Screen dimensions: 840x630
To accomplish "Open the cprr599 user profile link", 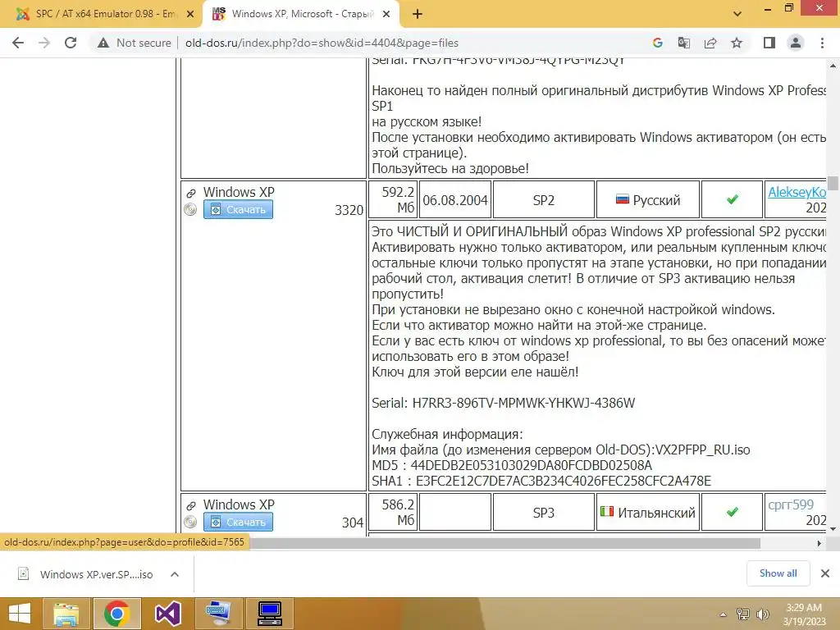I will coord(791,504).
